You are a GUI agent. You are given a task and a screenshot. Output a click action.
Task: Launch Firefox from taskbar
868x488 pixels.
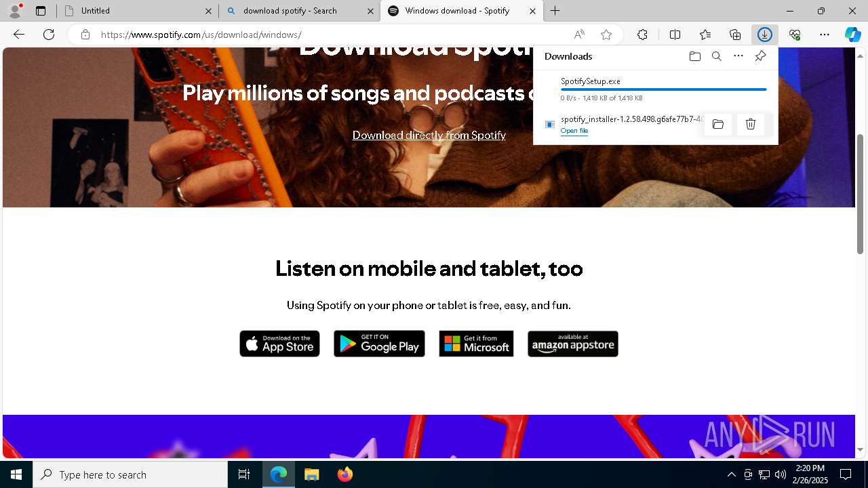point(345,474)
